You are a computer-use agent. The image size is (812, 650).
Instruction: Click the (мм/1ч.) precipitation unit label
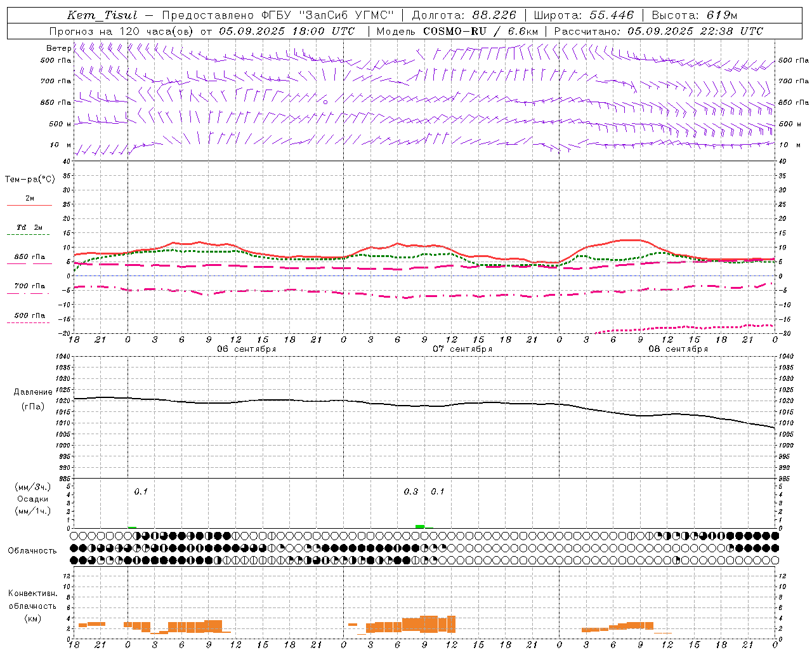coord(32,511)
